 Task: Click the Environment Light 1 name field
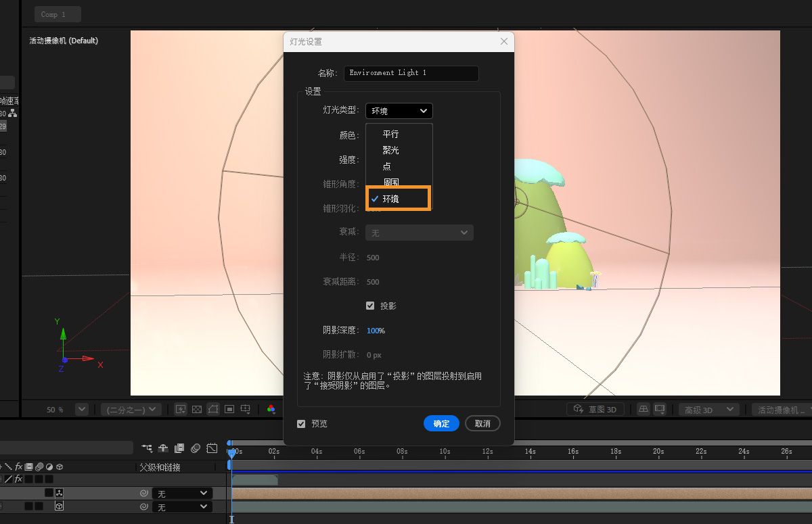(411, 73)
